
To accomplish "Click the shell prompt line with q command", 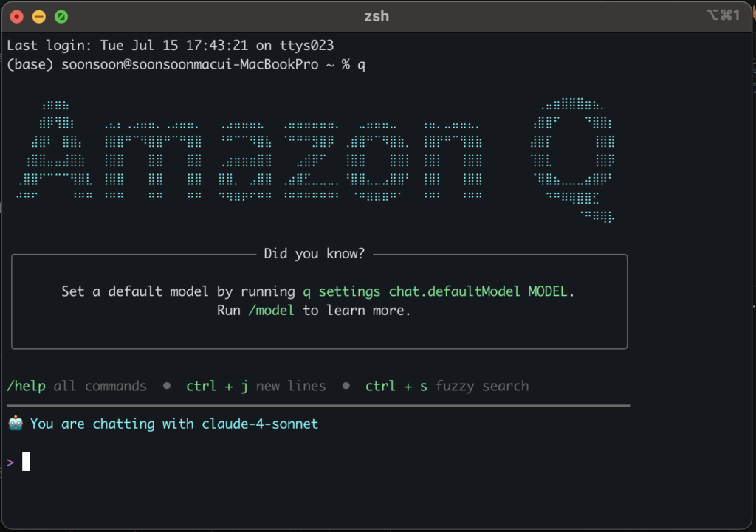I will (x=186, y=65).
